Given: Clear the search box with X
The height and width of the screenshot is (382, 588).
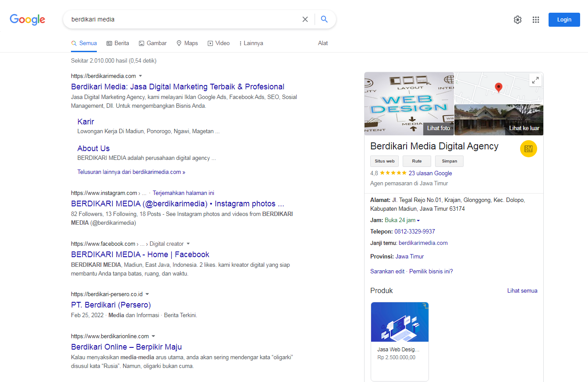Looking at the screenshot, I should (305, 19).
